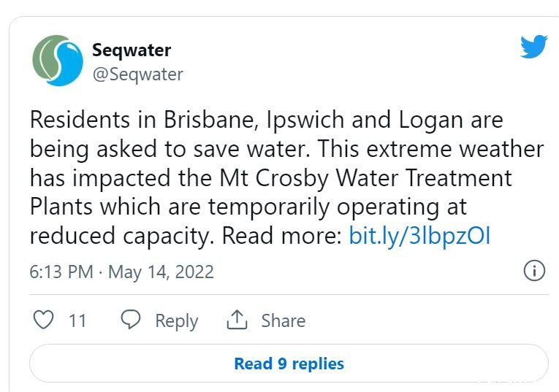The height and width of the screenshot is (392, 559).
Task: Click the Share text label
Action: (x=284, y=320)
